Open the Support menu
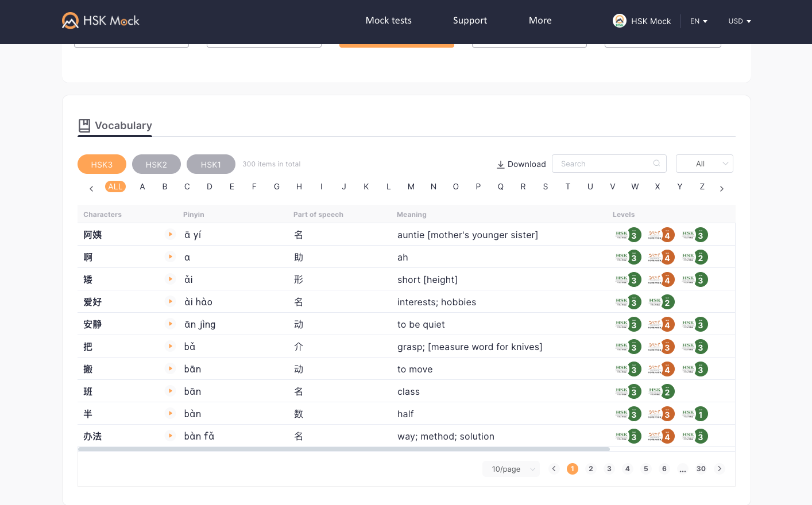This screenshot has width=812, height=505. [470, 21]
